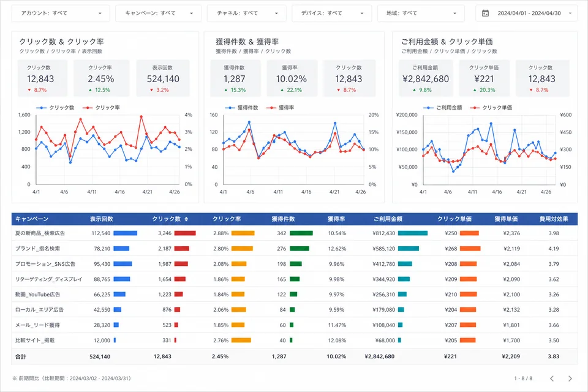Viewport: 588px width, 392px height.
Task: Click the 獲得件数 & 獲得率 panel title
Action: point(247,42)
